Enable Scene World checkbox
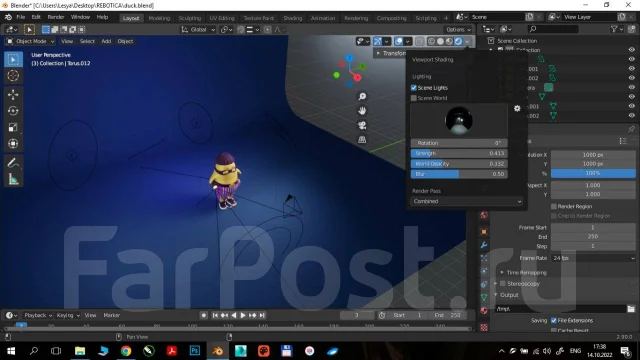This screenshot has height=360, width=640. (414, 98)
